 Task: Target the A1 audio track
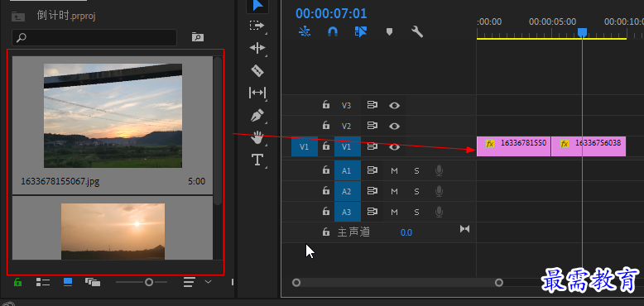pyautogui.click(x=348, y=170)
